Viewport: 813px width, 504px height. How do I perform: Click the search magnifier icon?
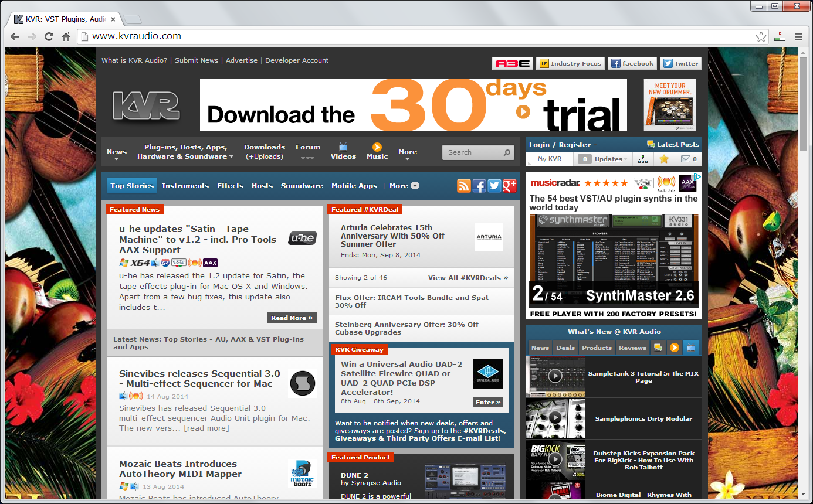[507, 152]
